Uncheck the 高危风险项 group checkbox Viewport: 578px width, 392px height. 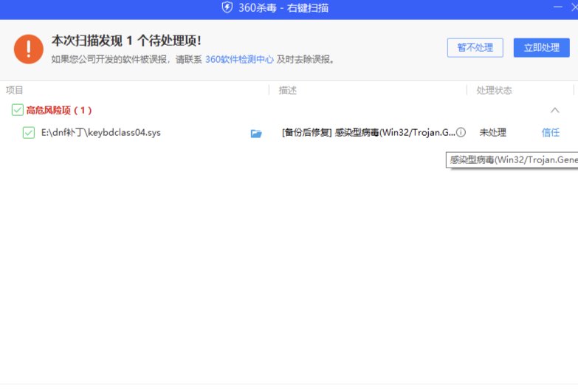(x=17, y=110)
